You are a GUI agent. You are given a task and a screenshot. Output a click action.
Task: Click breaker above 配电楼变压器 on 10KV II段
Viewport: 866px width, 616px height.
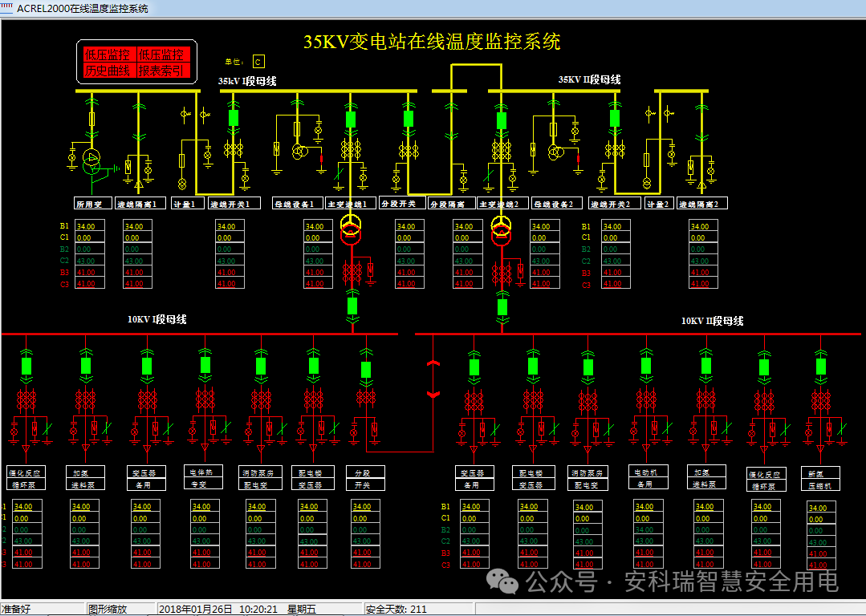point(533,366)
